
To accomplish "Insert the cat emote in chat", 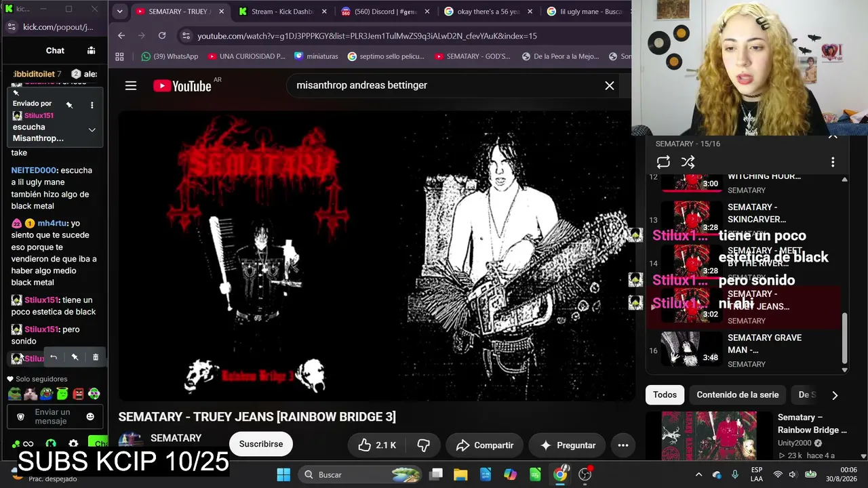I will click(31, 394).
